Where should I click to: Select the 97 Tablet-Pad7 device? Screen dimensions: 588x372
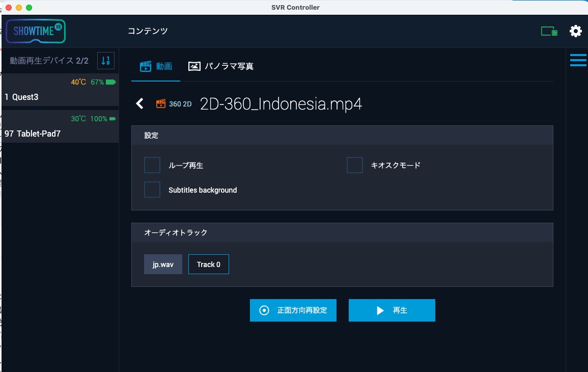[x=61, y=126]
